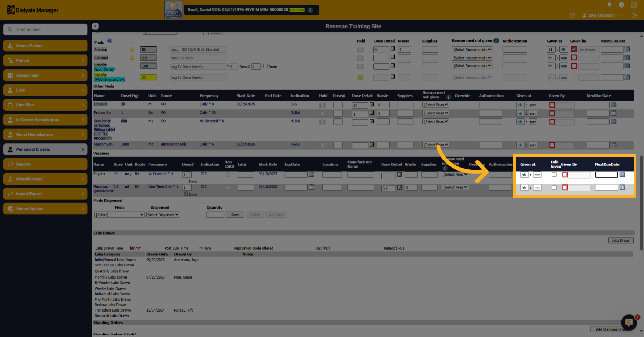Go to Search Patient in the sidebar
This screenshot has width=644, height=337.
pos(45,46)
